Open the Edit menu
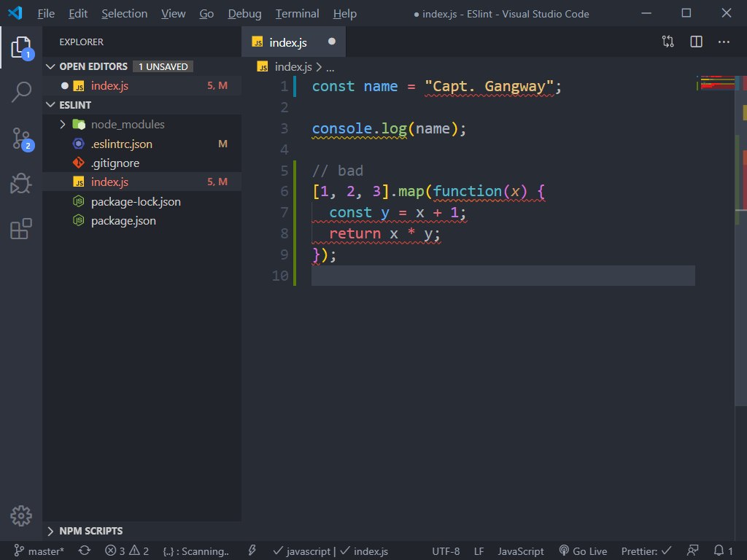This screenshot has width=747, height=560. point(77,13)
